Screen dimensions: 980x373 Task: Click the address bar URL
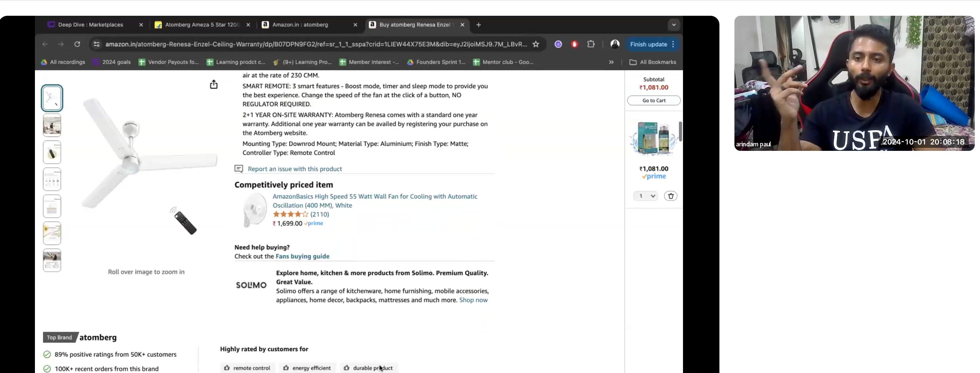point(316,44)
